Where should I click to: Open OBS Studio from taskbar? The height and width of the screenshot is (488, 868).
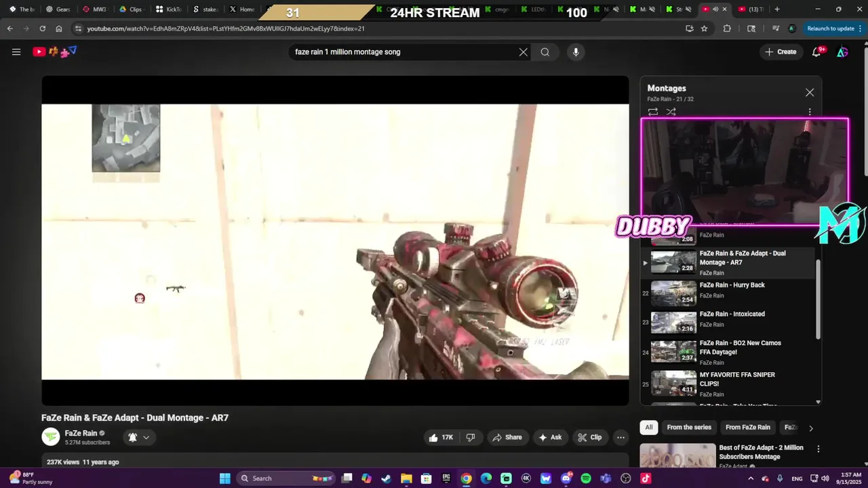[626, 479]
